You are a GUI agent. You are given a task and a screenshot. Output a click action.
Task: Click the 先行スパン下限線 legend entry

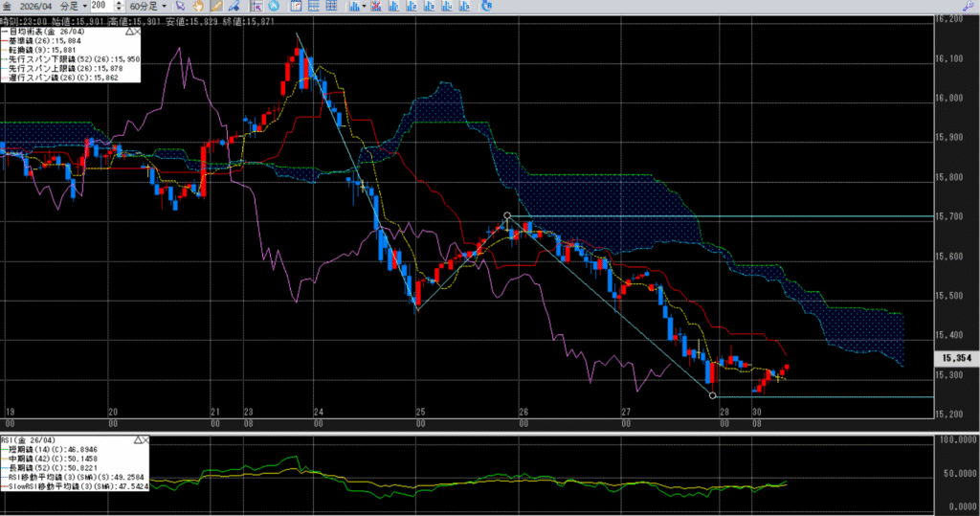point(71,59)
